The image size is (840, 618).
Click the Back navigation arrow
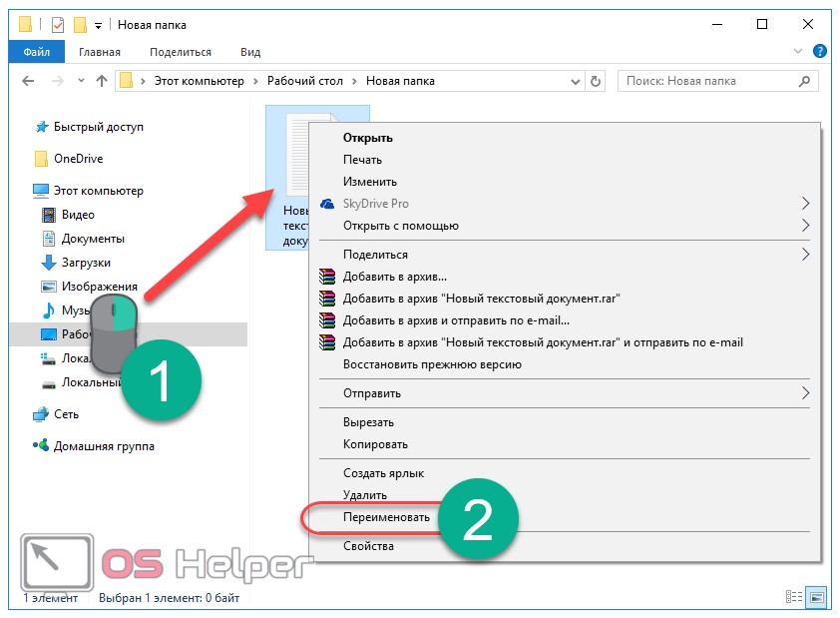tap(28, 81)
